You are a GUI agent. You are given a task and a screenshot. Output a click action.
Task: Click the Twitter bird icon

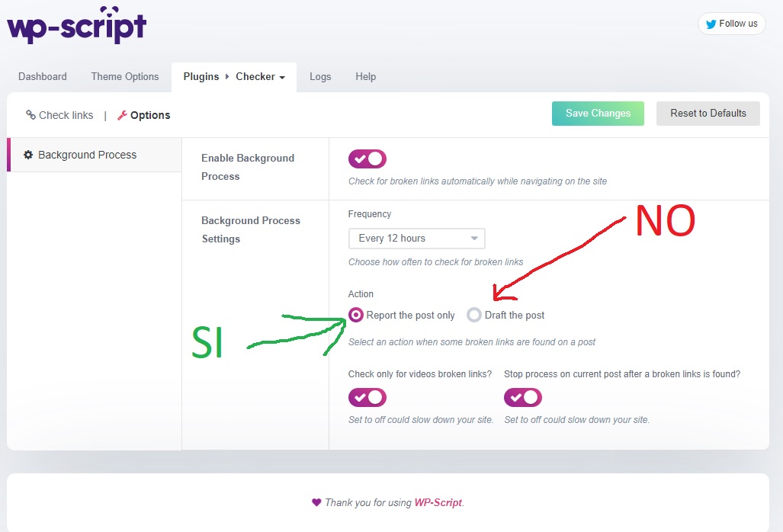click(x=711, y=24)
